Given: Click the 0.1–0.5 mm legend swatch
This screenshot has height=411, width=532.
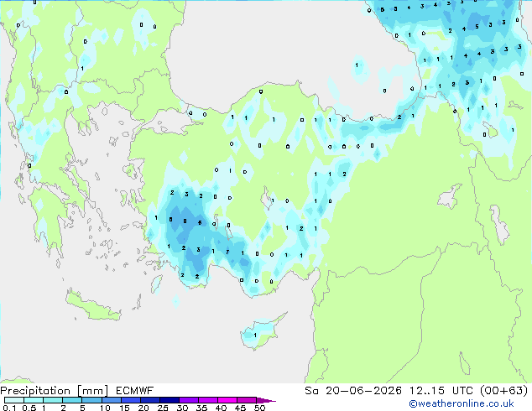Looking at the screenshot, I should [x=14, y=400].
